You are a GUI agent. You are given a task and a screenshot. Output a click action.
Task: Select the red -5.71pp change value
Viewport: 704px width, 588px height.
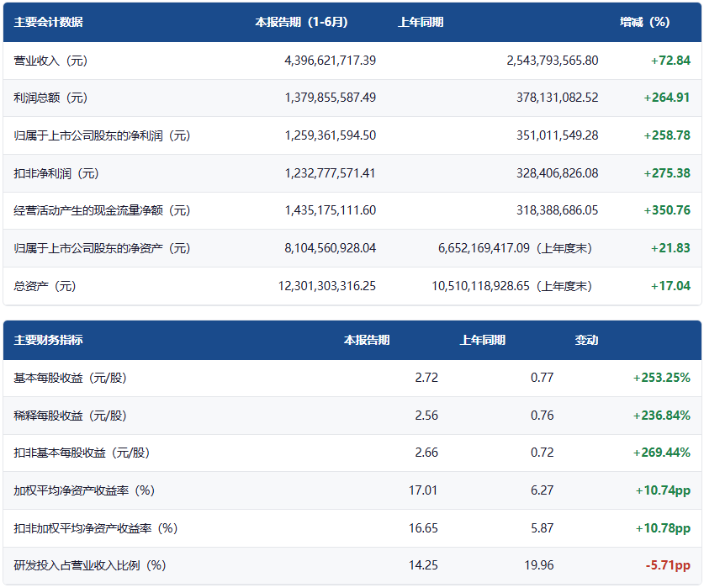click(668, 565)
